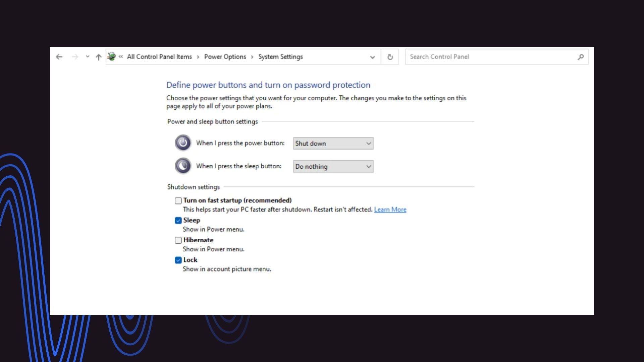Open All Control Panel Items breadcrumb
The width and height of the screenshot is (644, 362).
point(159,57)
